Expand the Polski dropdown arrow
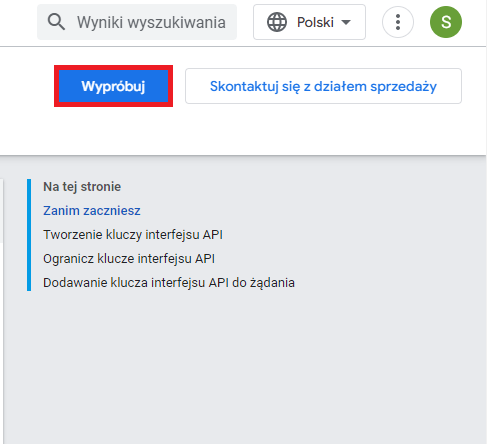The image size is (487, 444). 346,22
